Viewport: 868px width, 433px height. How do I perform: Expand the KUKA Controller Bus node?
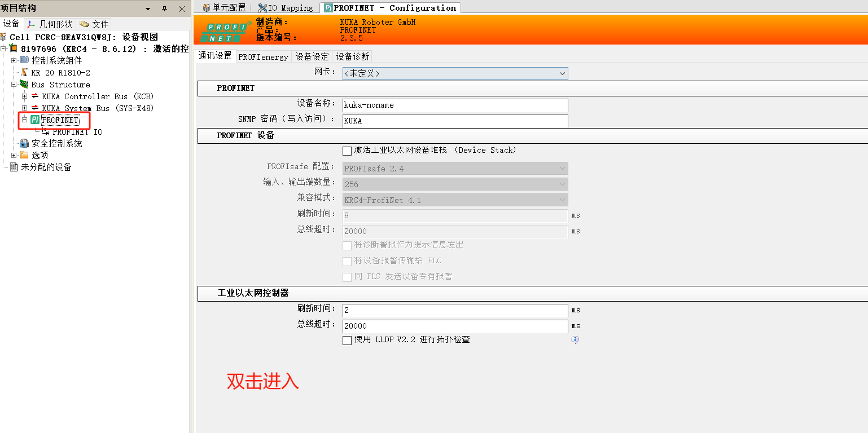coord(25,96)
